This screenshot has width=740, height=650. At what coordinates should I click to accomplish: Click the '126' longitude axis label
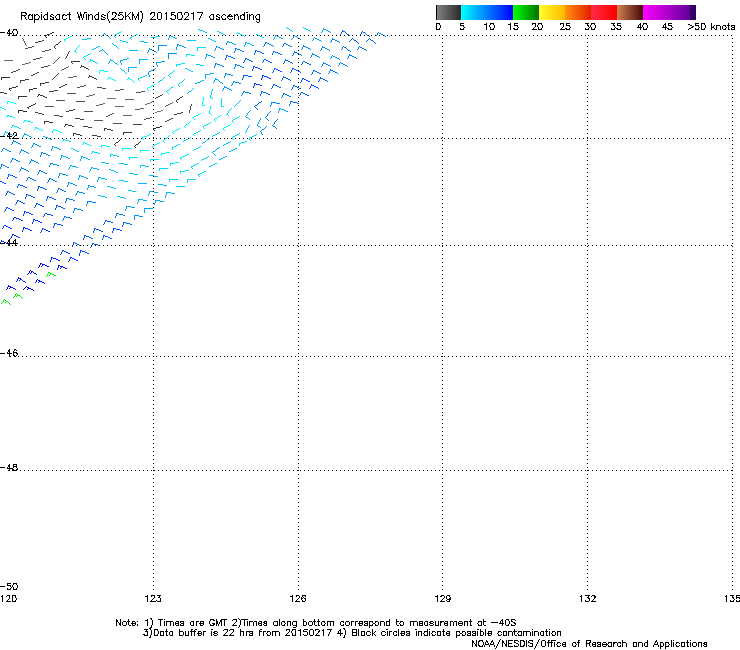click(x=298, y=599)
